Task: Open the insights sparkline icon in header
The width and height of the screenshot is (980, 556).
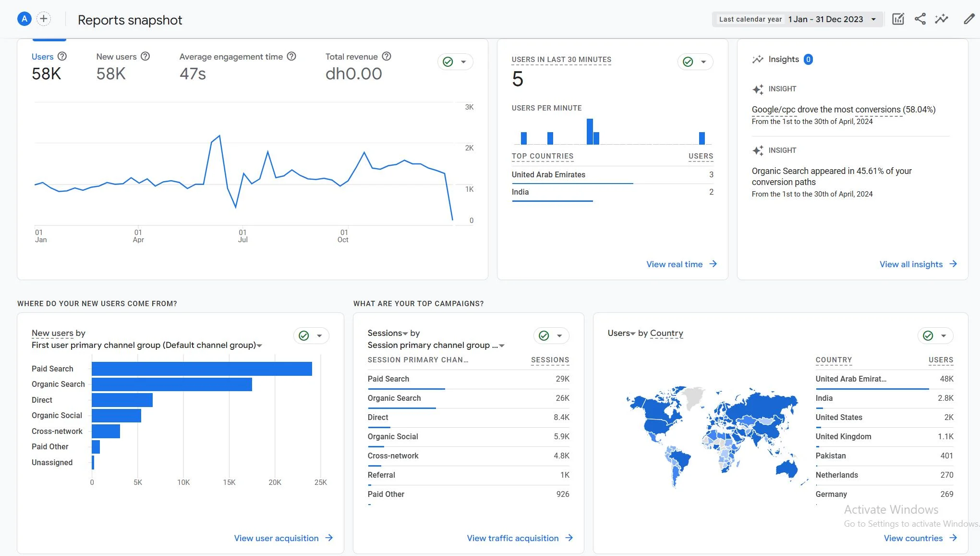Action: (x=942, y=19)
